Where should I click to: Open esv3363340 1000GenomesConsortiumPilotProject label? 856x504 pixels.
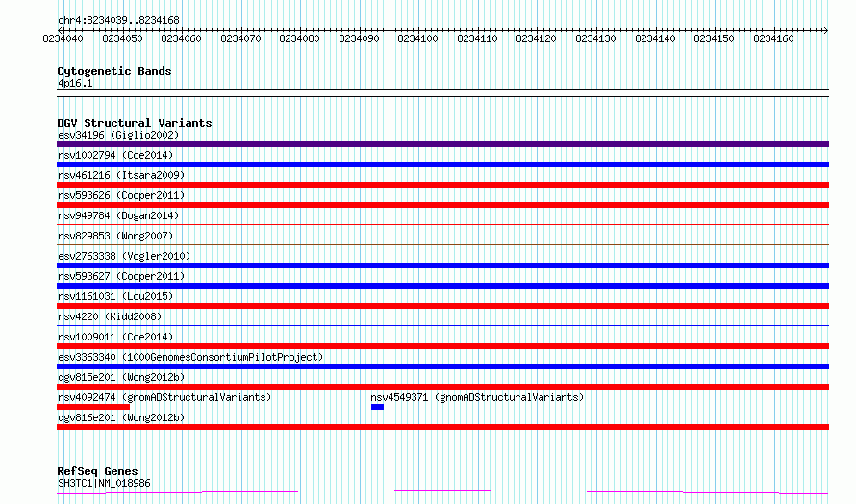190,357
